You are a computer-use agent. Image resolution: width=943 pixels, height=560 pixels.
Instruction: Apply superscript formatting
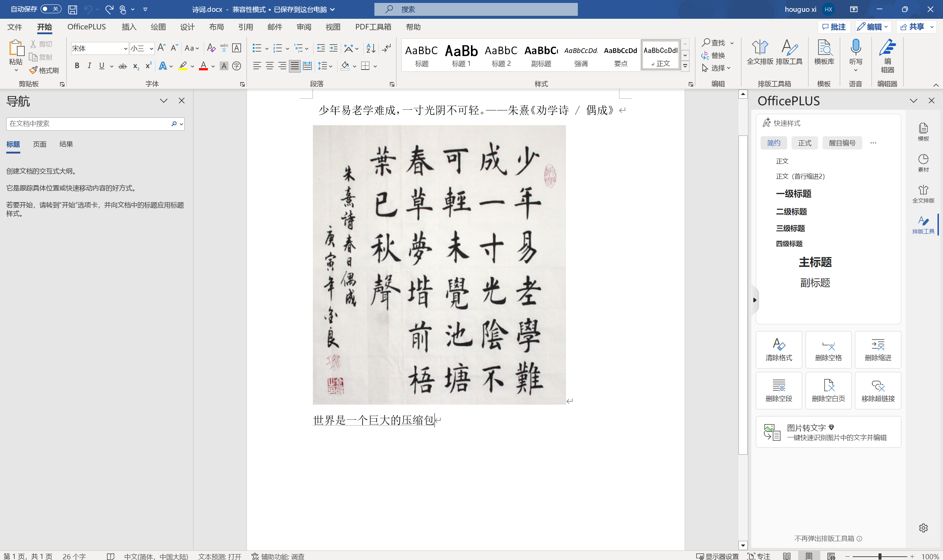coord(149,66)
